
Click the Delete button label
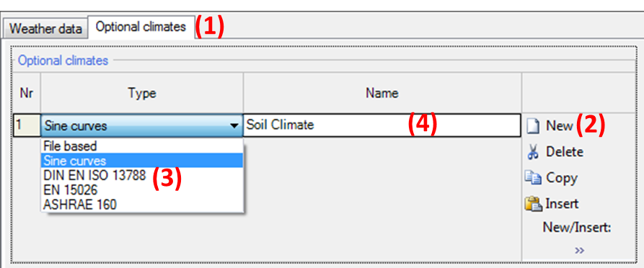pos(565,152)
